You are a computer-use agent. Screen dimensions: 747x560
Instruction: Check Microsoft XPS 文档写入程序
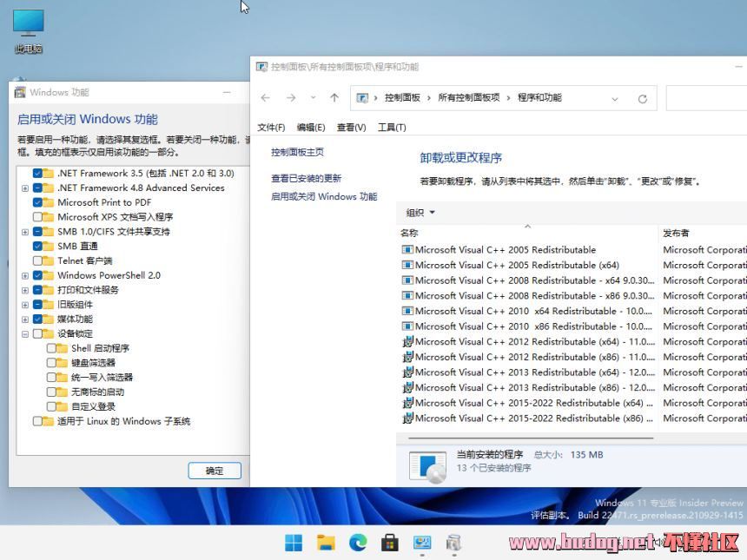point(36,216)
